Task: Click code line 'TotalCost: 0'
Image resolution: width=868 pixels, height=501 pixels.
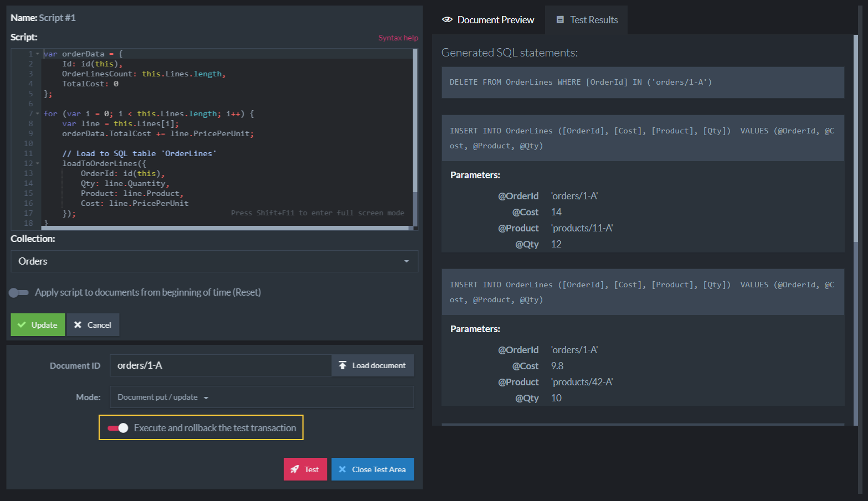Action: tap(90, 84)
